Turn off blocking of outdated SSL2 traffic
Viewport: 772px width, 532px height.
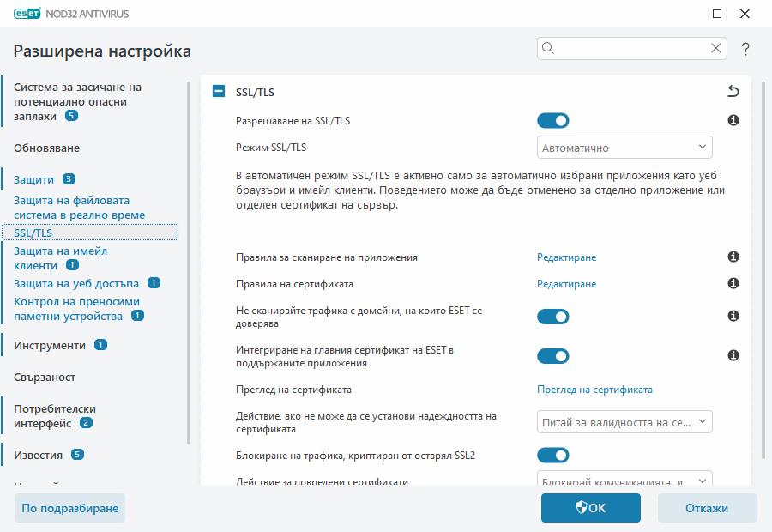[553, 455]
